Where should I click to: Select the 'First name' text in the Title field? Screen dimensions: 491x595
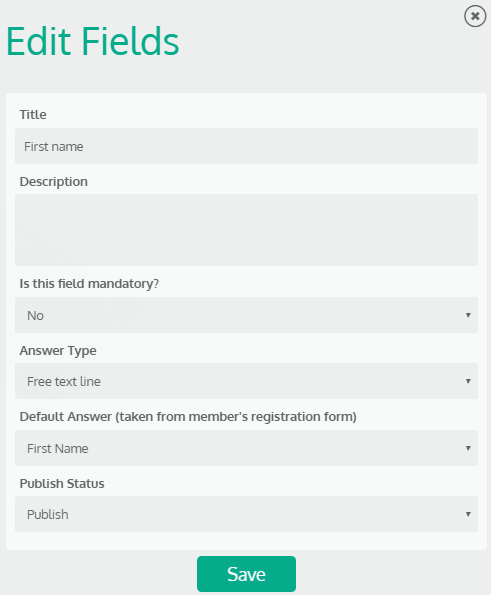(x=54, y=146)
